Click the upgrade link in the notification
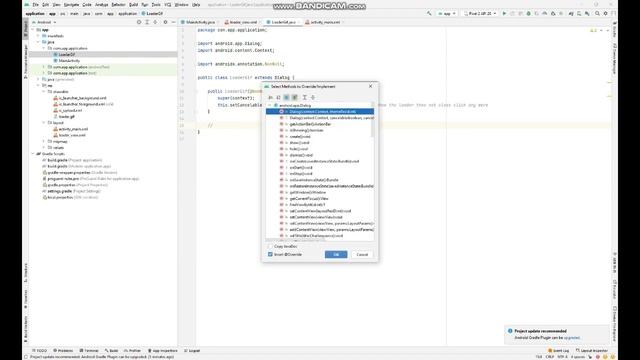The height and width of the screenshot is (360, 640). click(x=571, y=338)
